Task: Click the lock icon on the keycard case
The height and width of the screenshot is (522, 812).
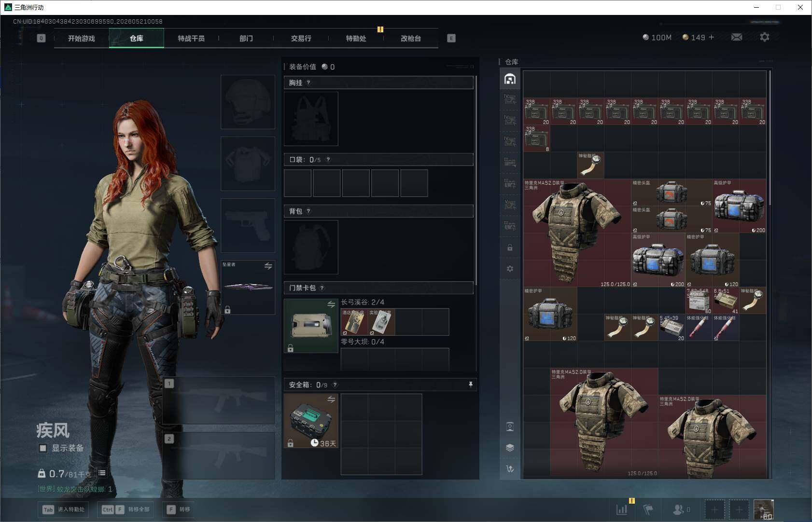Action: click(291, 348)
